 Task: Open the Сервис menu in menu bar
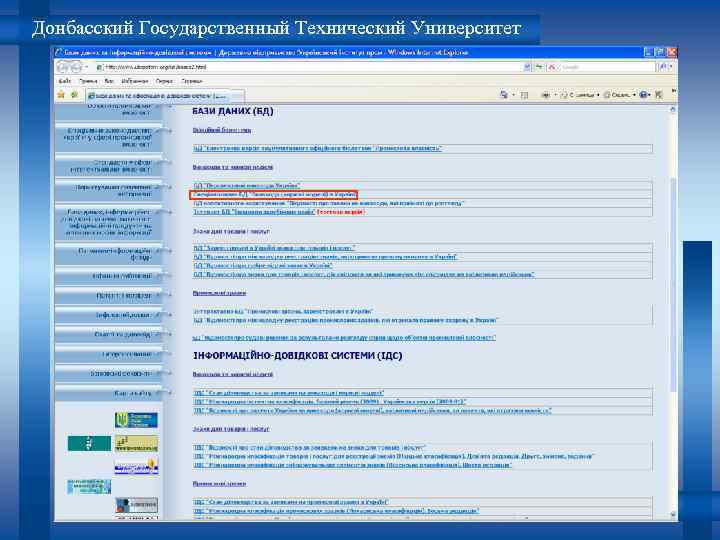(164, 81)
